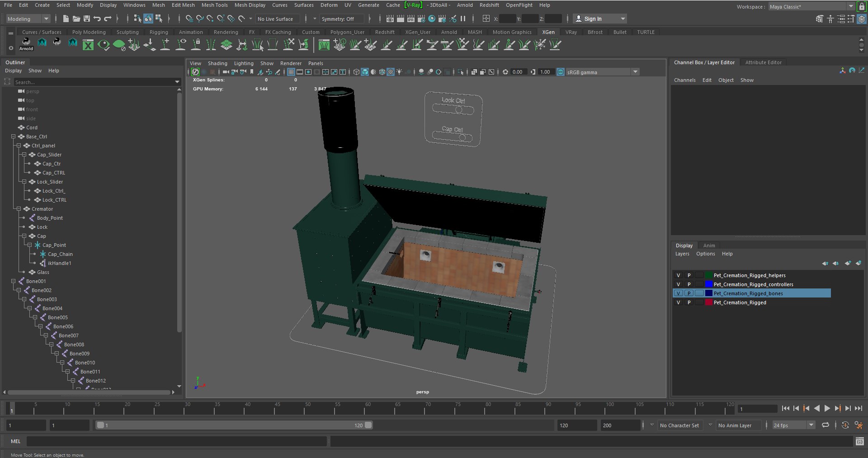Toggle the viewport wireframe cube icon
The height and width of the screenshot is (458, 868).
[356, 72]
